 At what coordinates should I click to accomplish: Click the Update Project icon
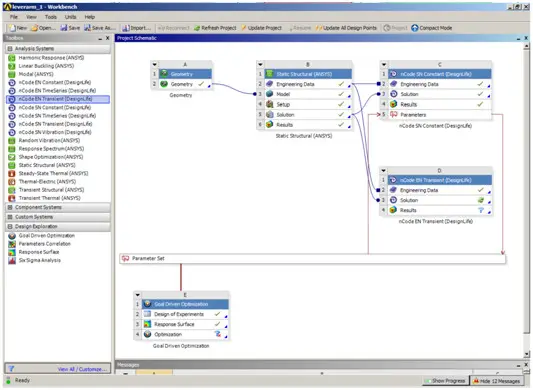click(244, 28)
